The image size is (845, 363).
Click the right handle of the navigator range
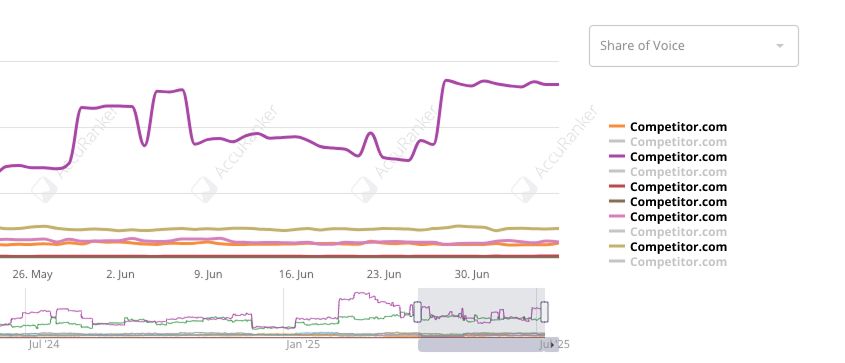point(544,312)
